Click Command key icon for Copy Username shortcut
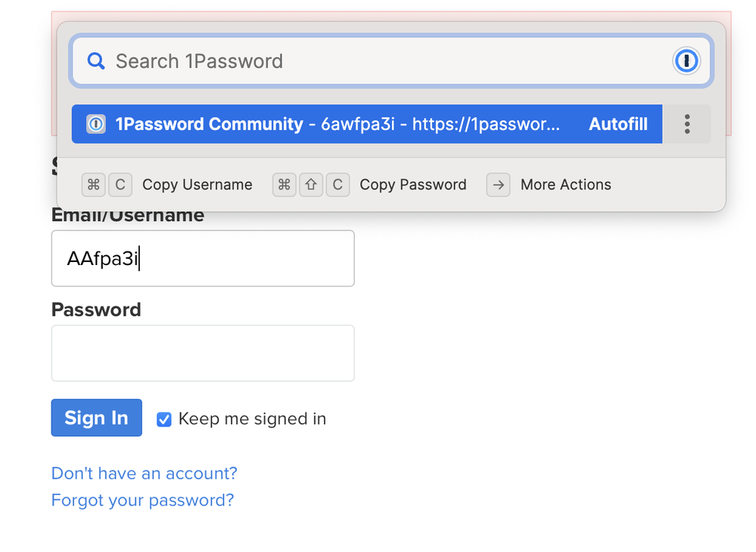Image resolution: width=756 pixels, height=552 pixels. point(93,185)
